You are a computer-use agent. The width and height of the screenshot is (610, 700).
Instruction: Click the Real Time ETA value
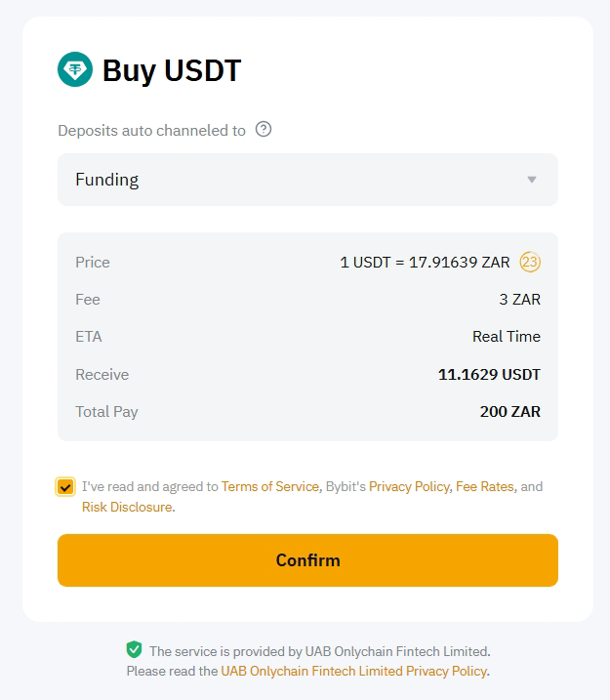[506, 336]
